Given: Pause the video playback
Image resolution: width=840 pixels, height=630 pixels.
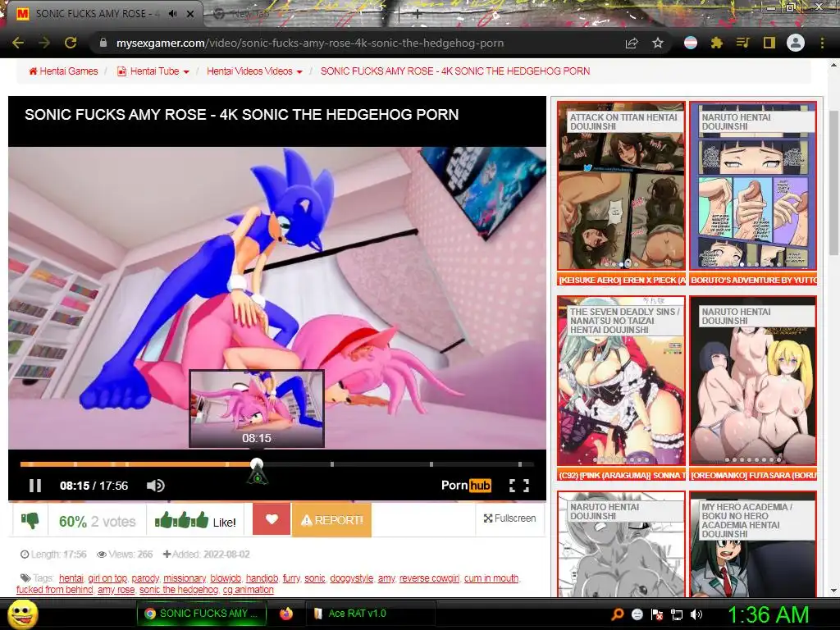Looking at the screenshot, I should 35,486.
